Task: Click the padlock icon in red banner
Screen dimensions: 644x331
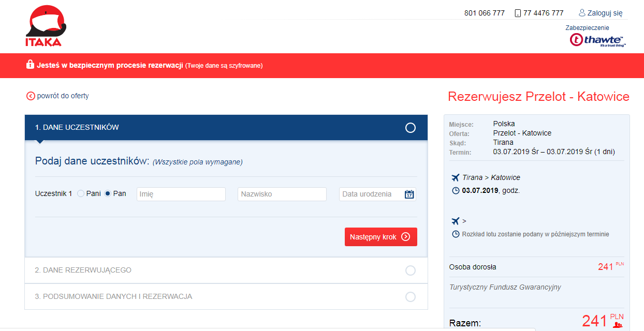Action: pos(30,65)
